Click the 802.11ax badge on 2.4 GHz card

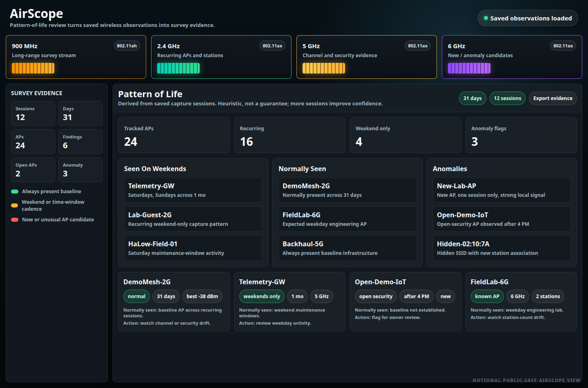(x=272, y=46)
